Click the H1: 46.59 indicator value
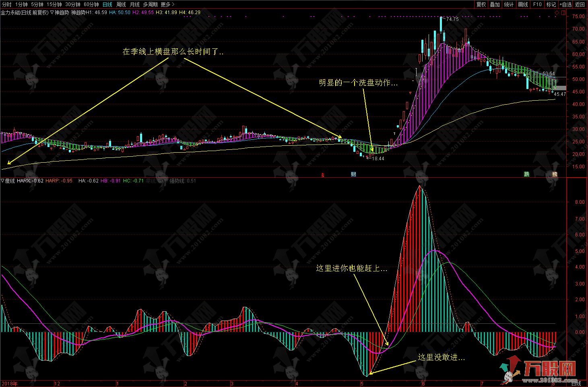The width and height of the screenshot is (588, 387). pyautogui.click(x=97, y=12)
